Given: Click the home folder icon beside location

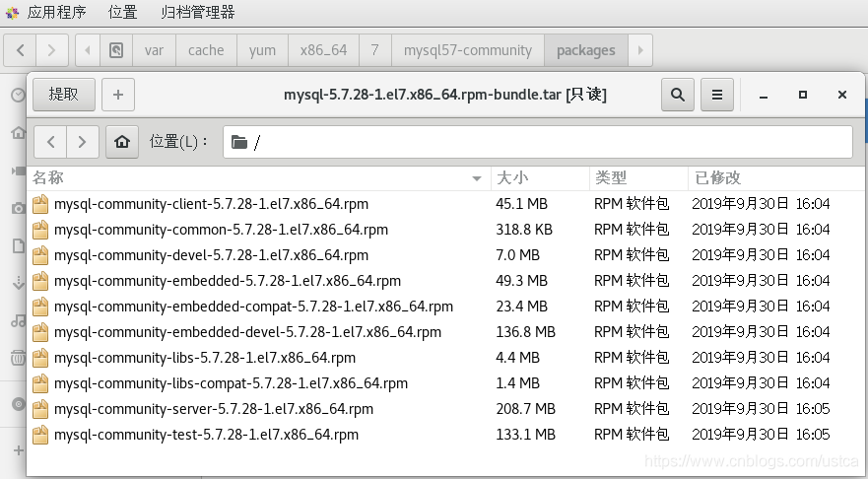Looking at the screenshot, I should pos(122,142).
